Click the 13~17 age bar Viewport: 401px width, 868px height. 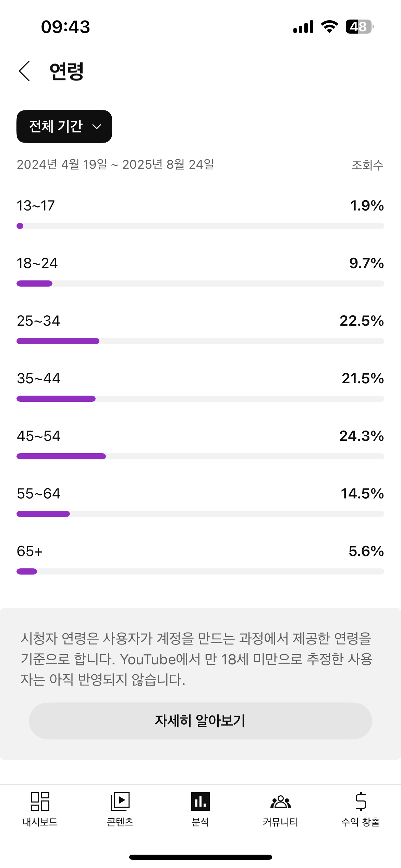pyautogui.click(x=200, y=226)
